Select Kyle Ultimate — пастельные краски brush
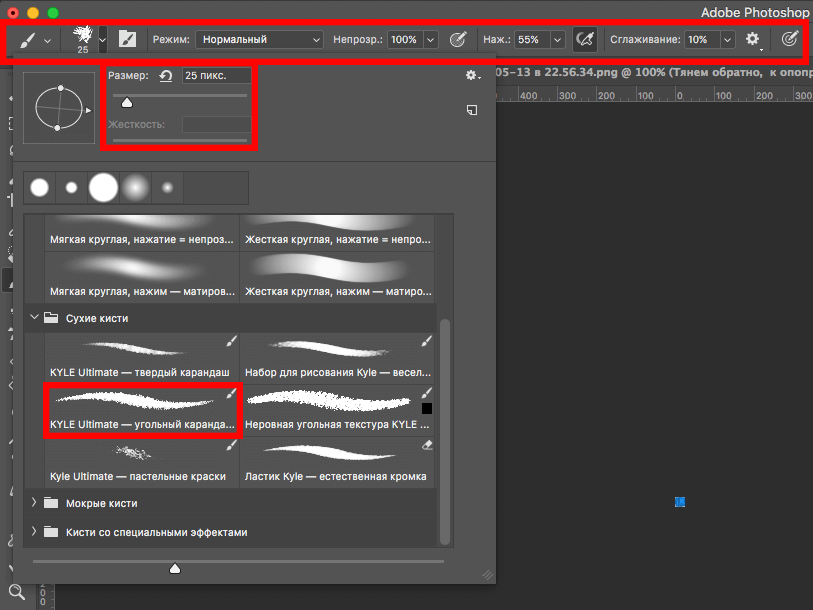 [x=142, y=462]
